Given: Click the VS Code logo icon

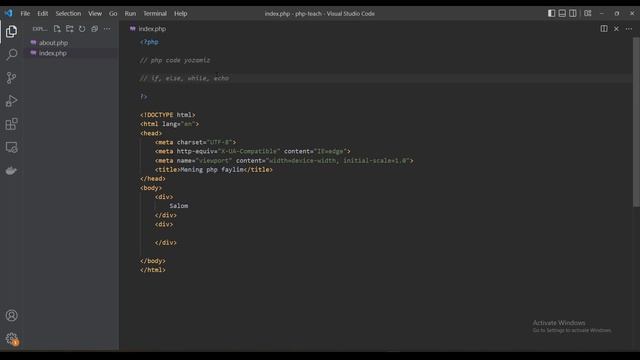Looking at the screenshot, I should 9,13.
